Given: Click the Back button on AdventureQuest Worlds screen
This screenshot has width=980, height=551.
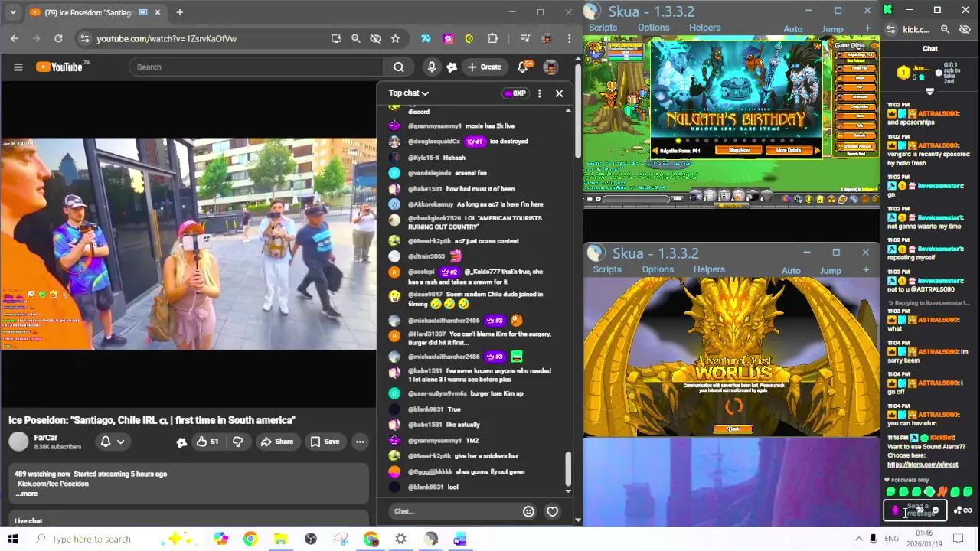Looking at the screenshot, I should point(733,429).
